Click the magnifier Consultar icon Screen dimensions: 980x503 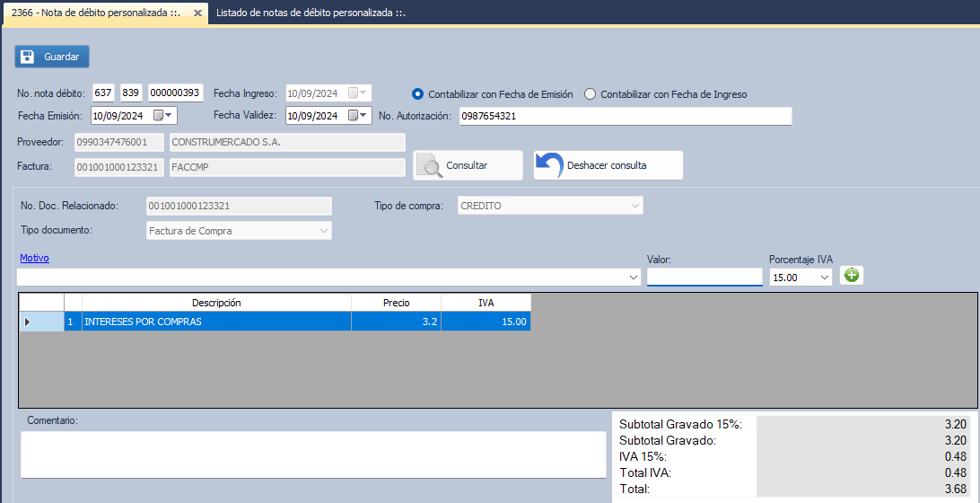pyautogui.click(x=433, y=166)
